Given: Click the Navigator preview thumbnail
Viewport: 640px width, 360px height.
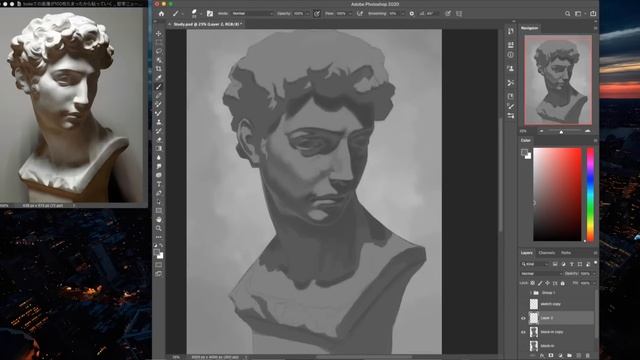Looking at the screenshot, I should (x=558, y=80).
